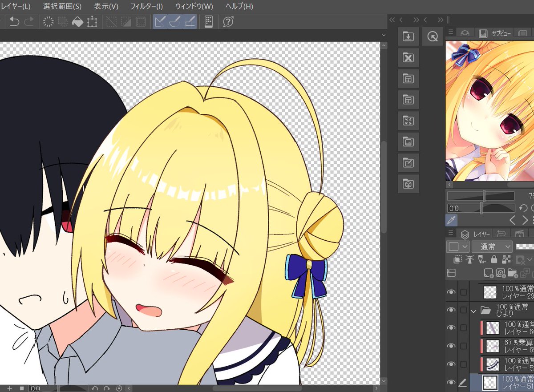Click the circular arrow icon beside material folders
Image resolution: width=534 pixels, height=392 pixels.
(432, 36)
